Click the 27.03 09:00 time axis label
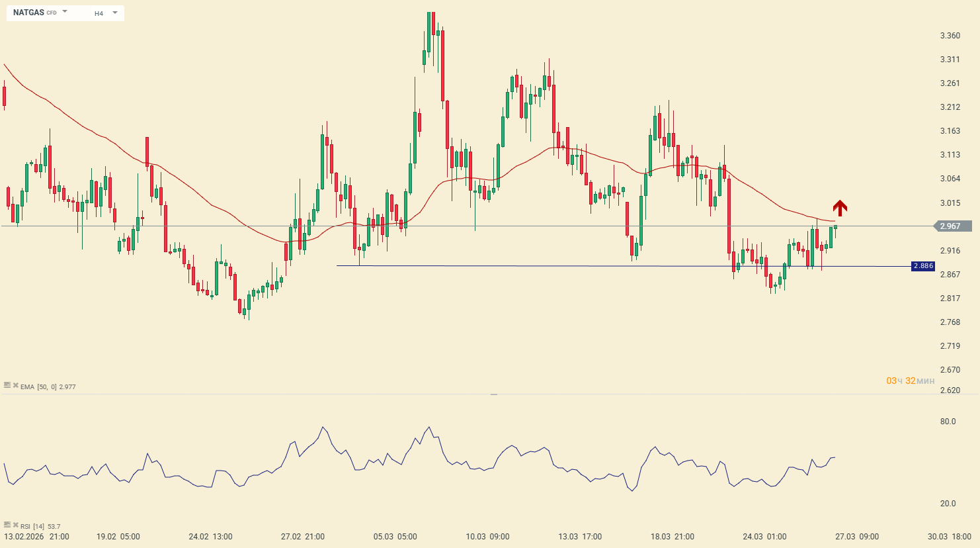980x548 pixels. click(x=856, y=537)
